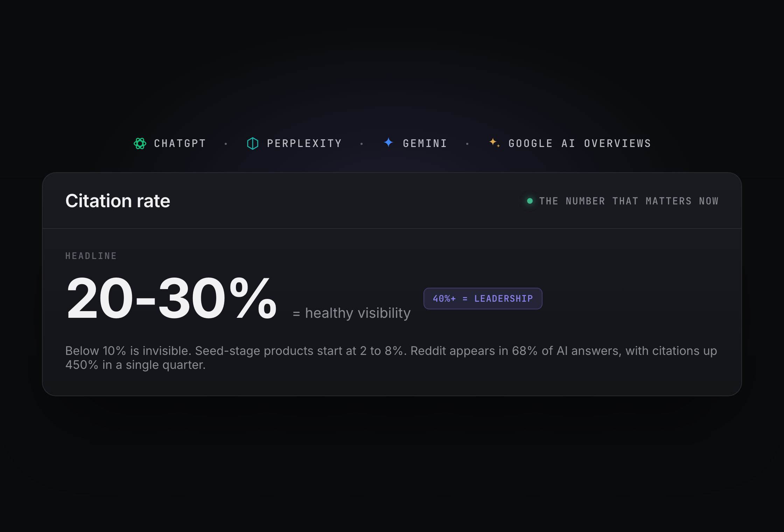The width and height of the screenshot is (784, 532).
Task: Click the Below 10% is invisible paragraph
Action: pyautogui.click(x=391, y=358)
